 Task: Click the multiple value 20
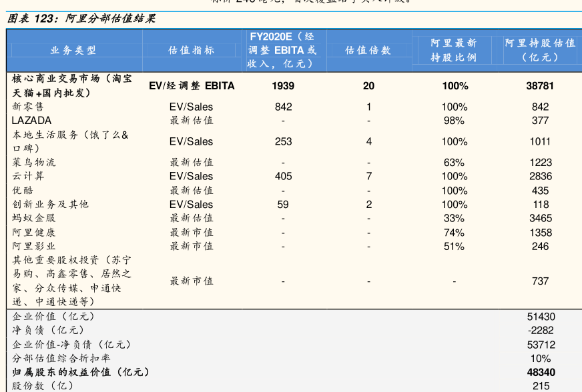[x=368, y=86]
